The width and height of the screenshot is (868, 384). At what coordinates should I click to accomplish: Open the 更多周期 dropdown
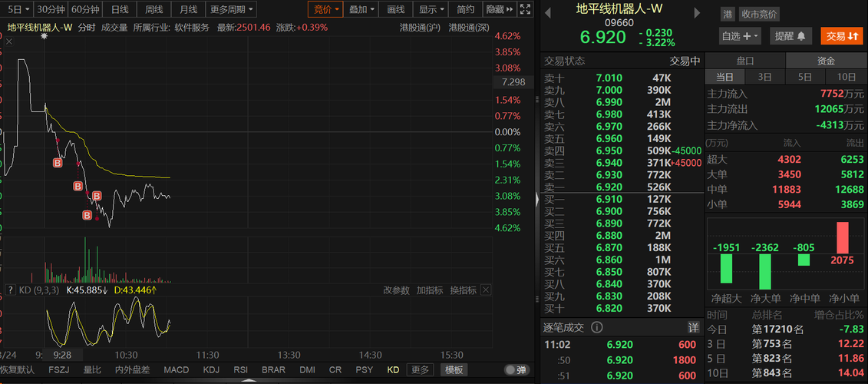coord(232,9)
